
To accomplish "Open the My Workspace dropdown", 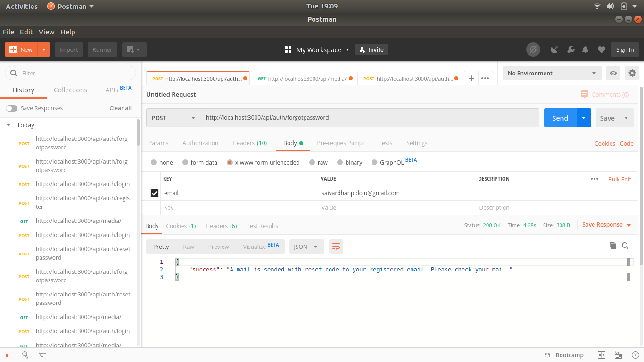I will (x=317, y=49).
